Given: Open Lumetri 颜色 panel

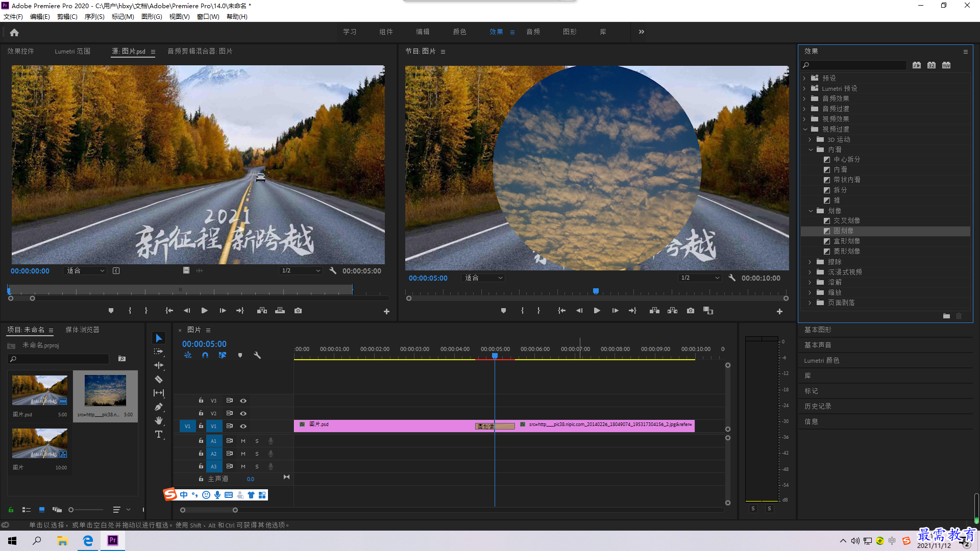Looking at the screenshot, I should 822,361.
